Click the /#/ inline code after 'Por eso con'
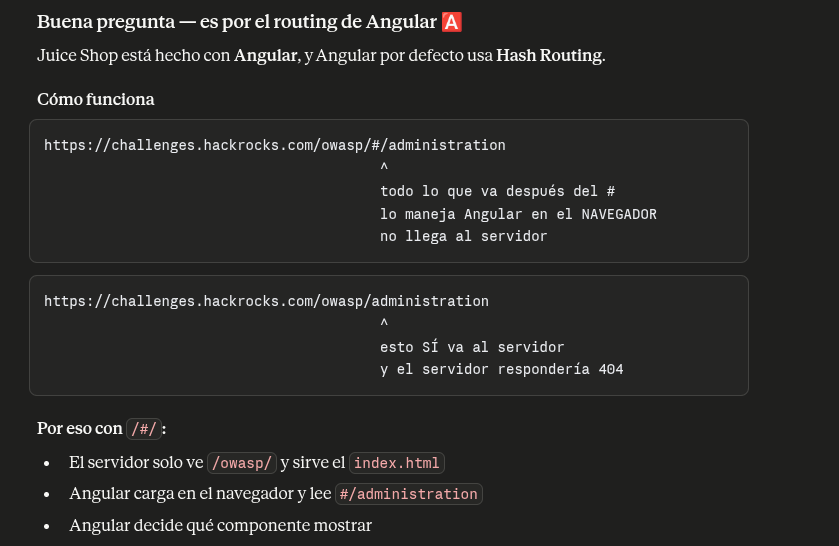839x546 pixels. coord(144,429)
